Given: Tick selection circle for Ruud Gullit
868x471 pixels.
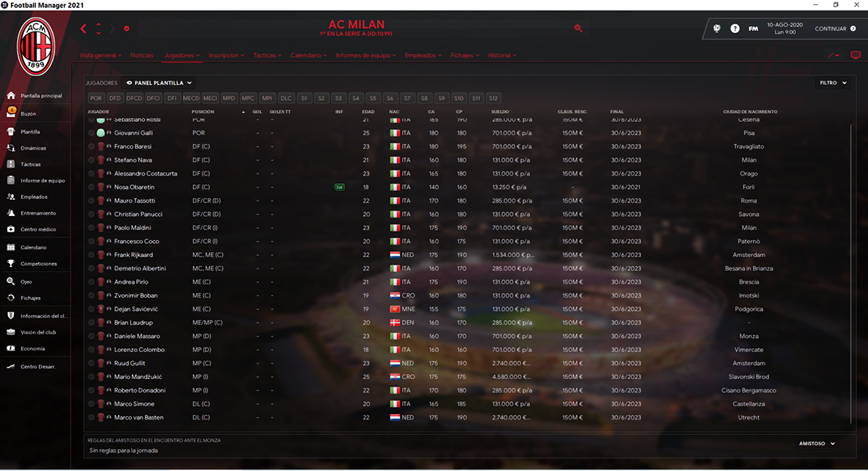Looking at the screenshot, I should 91,363.
